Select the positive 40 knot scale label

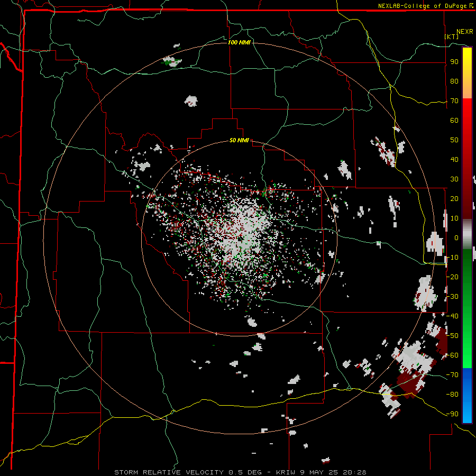click(x=454, y=160)
